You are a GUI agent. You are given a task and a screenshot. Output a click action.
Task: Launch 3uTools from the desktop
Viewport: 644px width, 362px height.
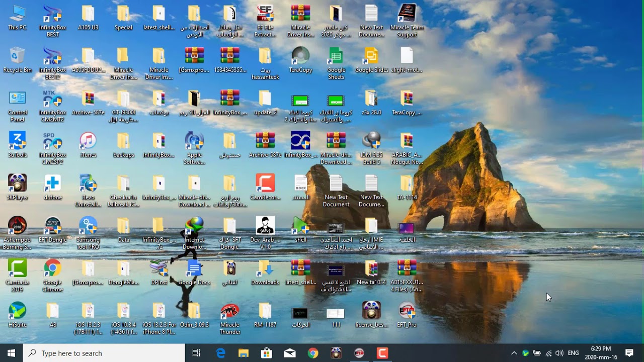click(17, 145)
